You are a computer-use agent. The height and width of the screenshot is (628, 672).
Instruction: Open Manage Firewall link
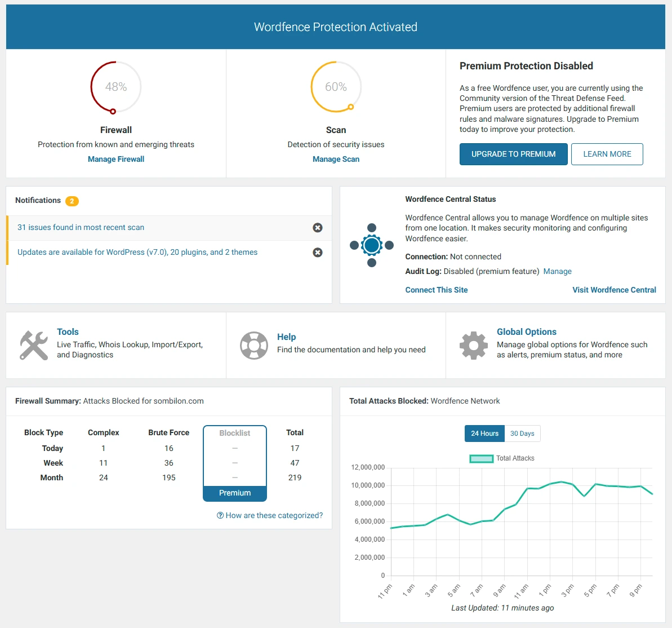tap(115, 159)
